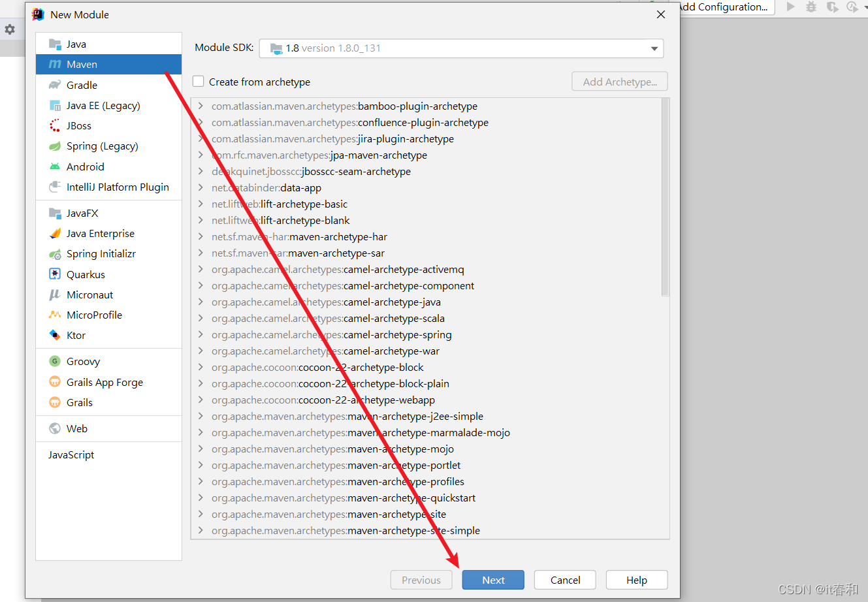Select cocoon-22-archetype-webapp row
Screen dimensions: 868x602
pos(426,400)
